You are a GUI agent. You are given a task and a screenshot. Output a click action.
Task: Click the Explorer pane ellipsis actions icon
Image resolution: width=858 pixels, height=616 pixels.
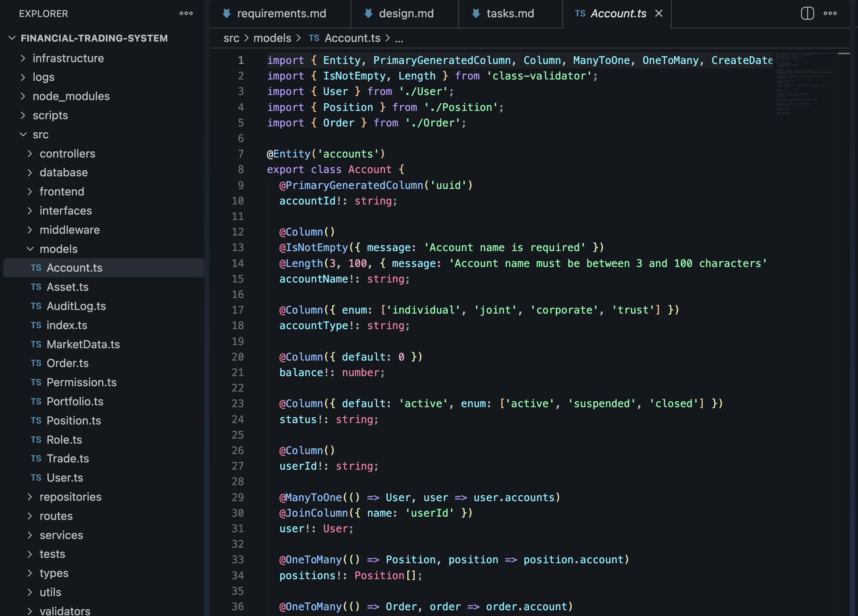click(x=186, y=14)
